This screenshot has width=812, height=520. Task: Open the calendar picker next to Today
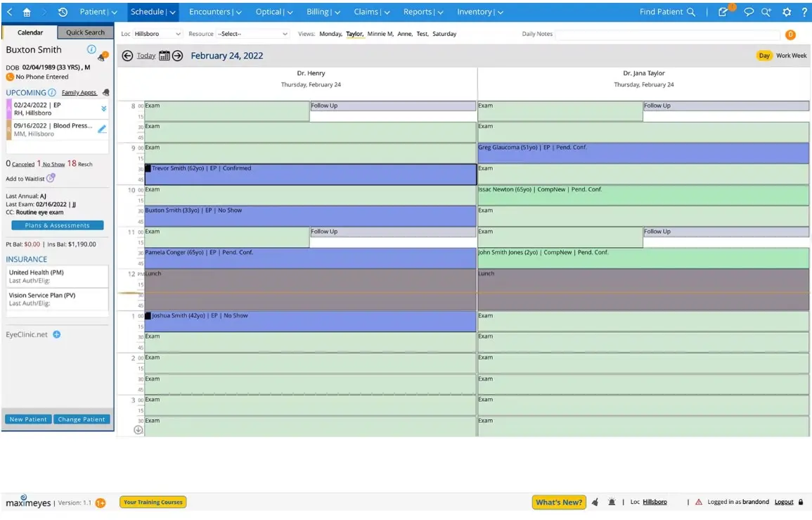coord(165,55)
